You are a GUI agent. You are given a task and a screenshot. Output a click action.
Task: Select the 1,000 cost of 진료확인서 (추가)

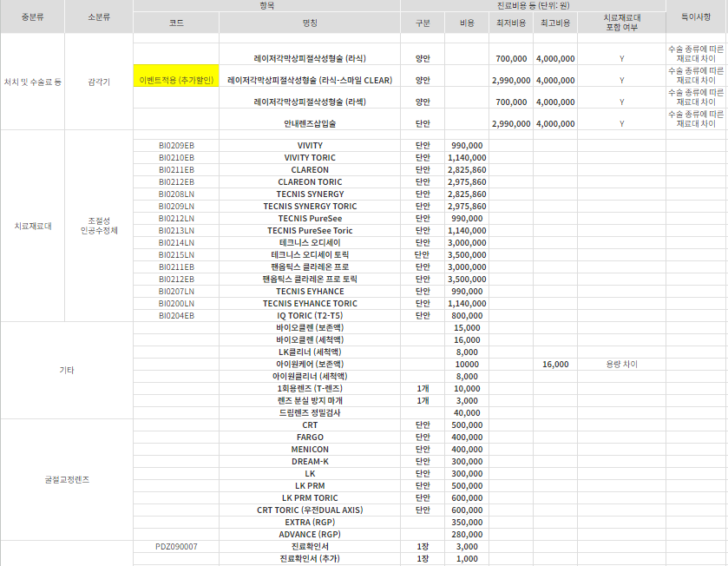[x=467, y=558]
